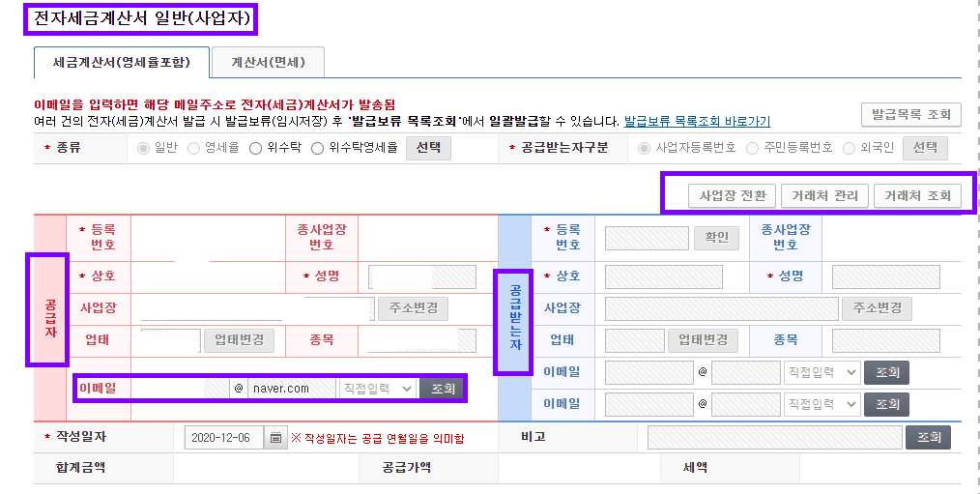Click recipient 상호 input field
The image size is (980, 494).
[x=664, y=276]
